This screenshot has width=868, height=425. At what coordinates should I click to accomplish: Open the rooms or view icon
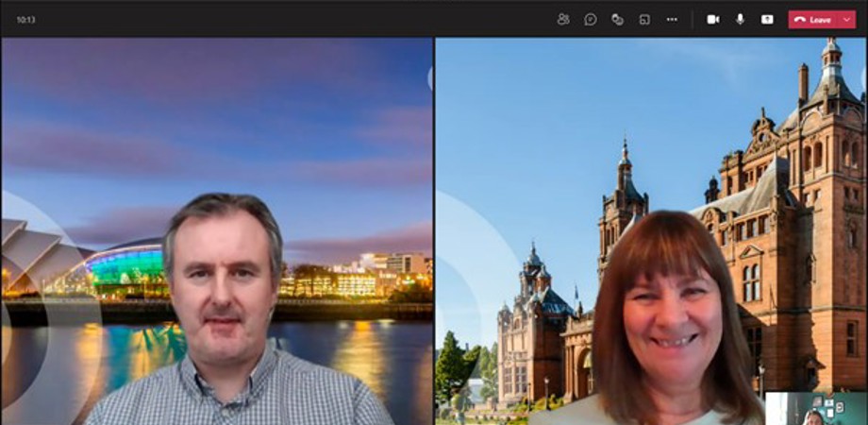pyautogui.click(x=644, y=20)
